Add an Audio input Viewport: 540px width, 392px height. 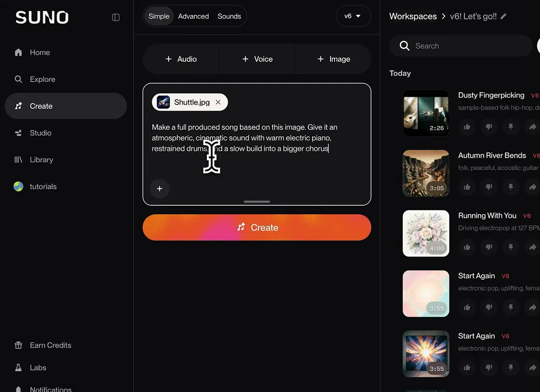tap(181, 59)
